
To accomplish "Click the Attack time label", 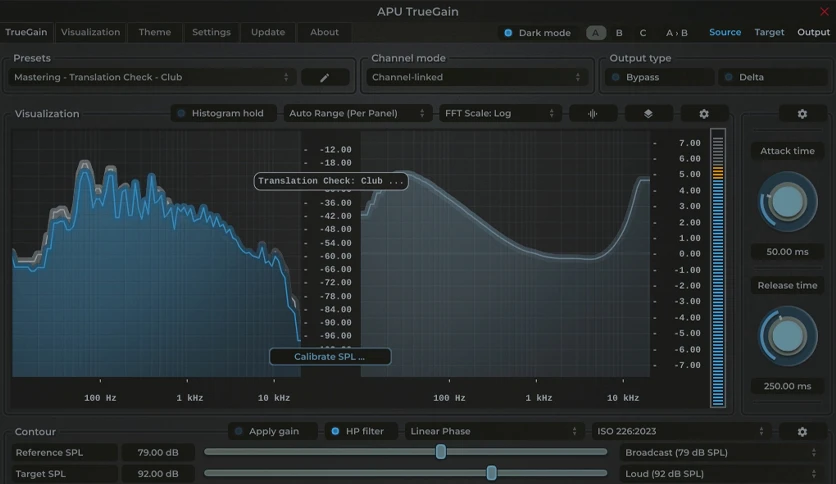I will pyautogui.click(x=787, y=151).
